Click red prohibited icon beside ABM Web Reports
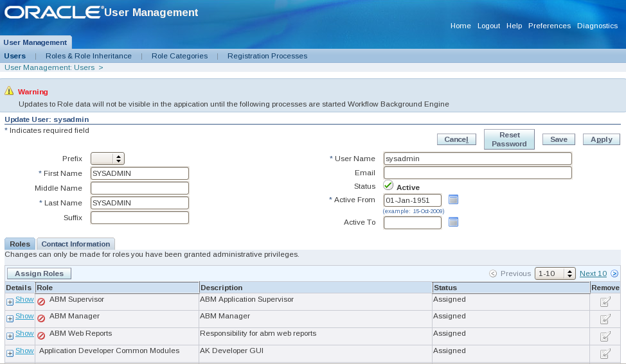 [x=41, y=336]
